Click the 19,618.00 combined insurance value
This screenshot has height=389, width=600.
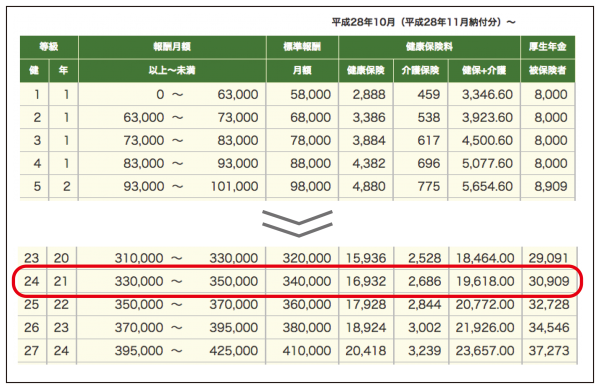pos(485,282)
